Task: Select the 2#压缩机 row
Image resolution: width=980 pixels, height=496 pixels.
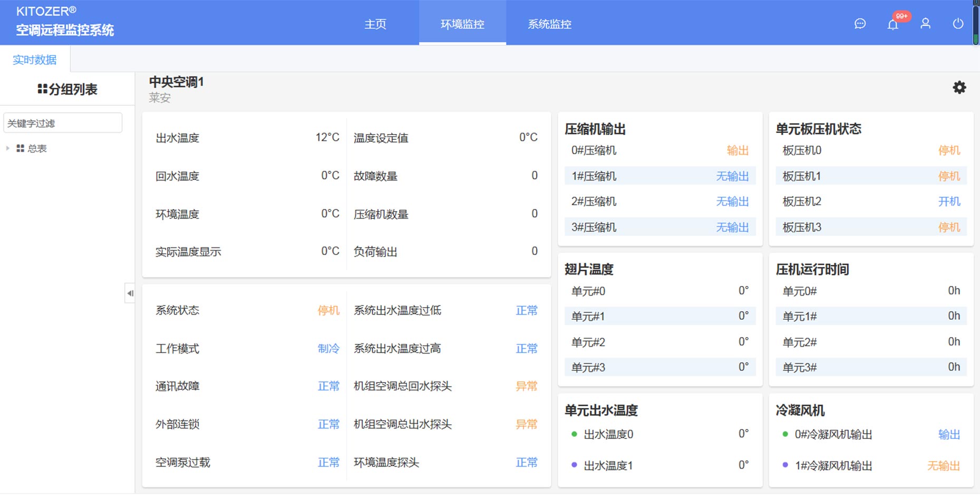Action: 660,202
